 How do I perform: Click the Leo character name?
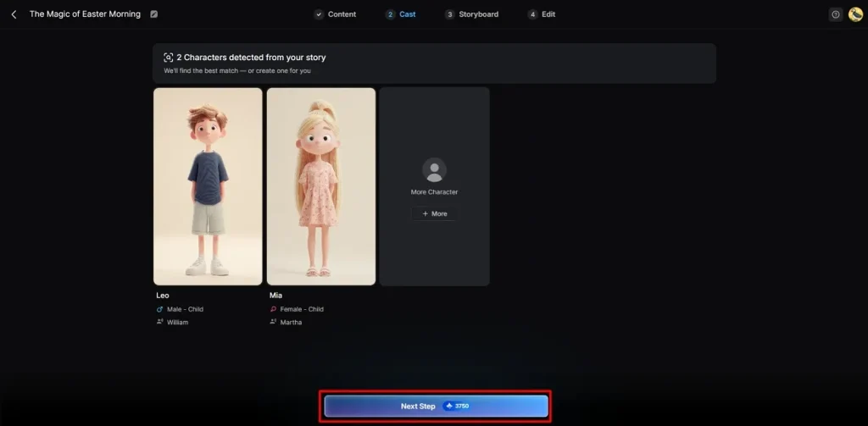[163, 296]
